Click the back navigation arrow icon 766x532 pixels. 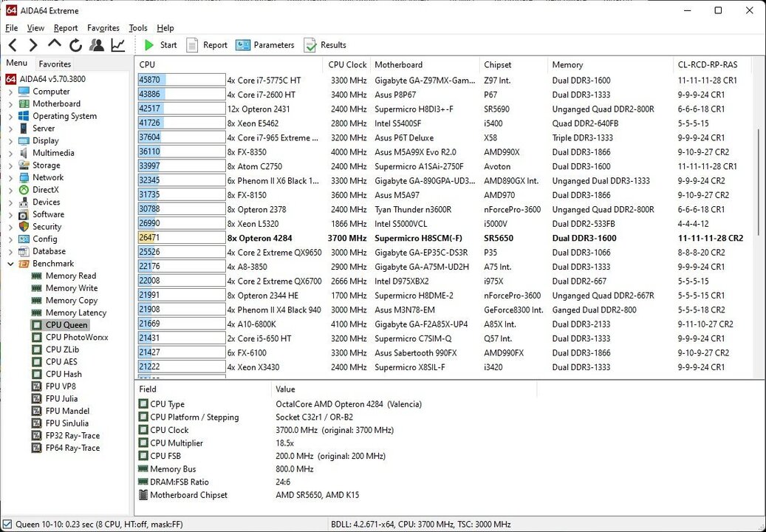click(12, 44)
